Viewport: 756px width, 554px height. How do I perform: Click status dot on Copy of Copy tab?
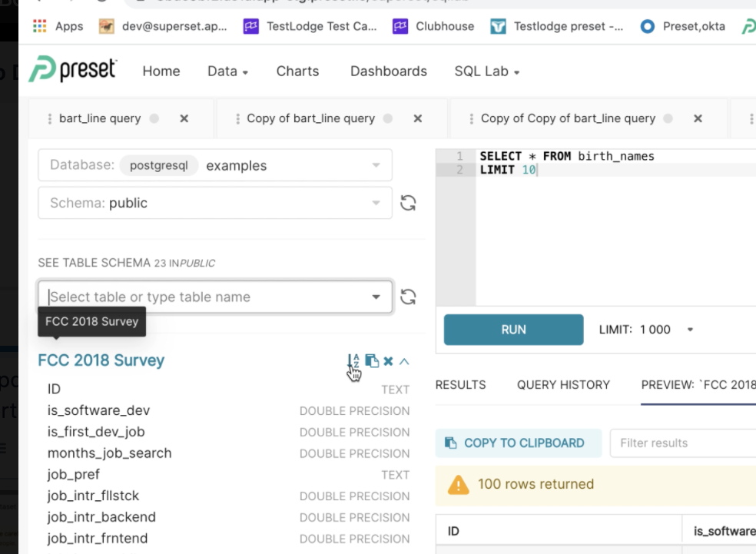point(668,118)
